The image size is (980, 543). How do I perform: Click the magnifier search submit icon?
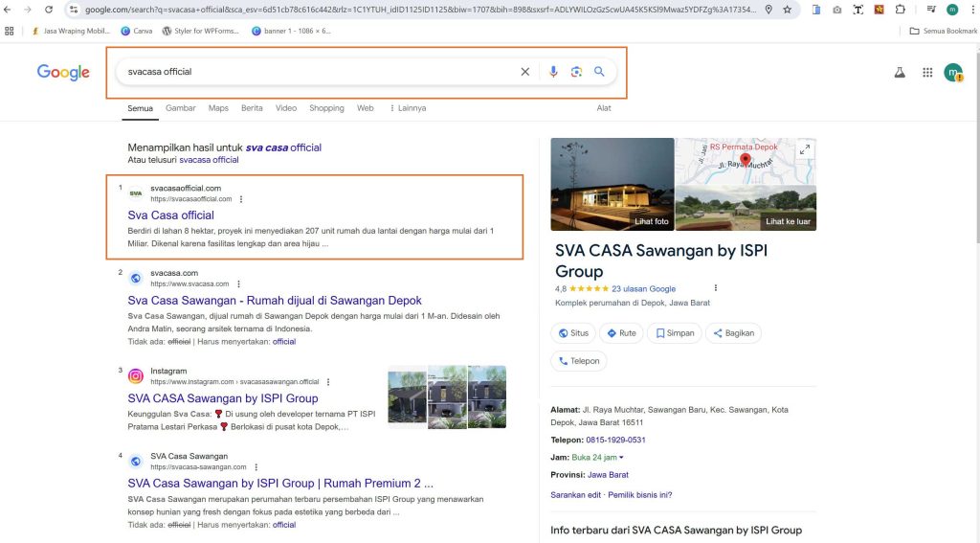(599, 72)
